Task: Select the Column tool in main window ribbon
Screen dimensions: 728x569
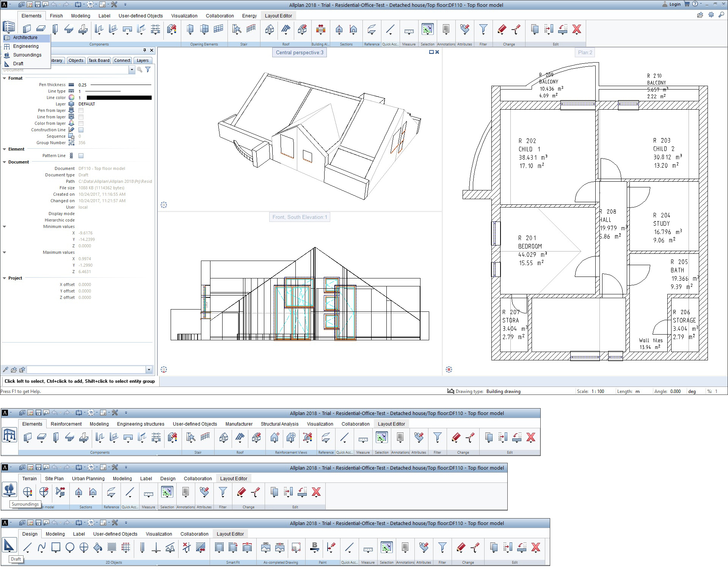Action: click(55, 30)
